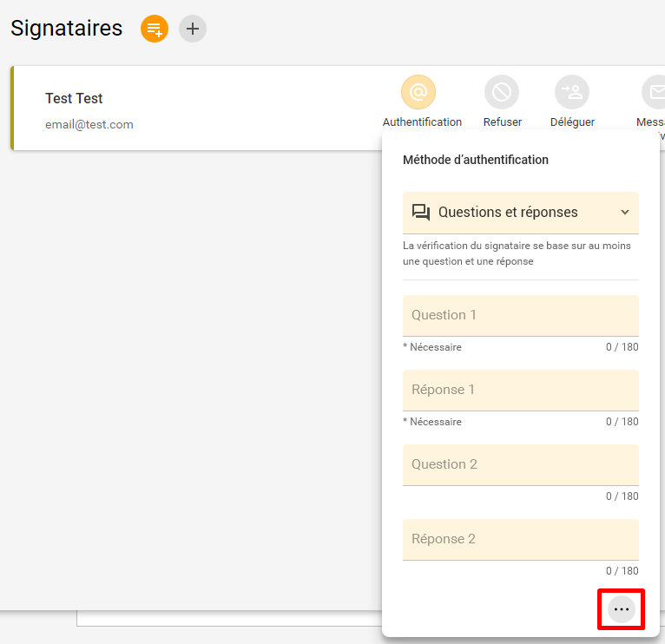Click the Méthode d'authentification title
665x644 pixels.
476,160
